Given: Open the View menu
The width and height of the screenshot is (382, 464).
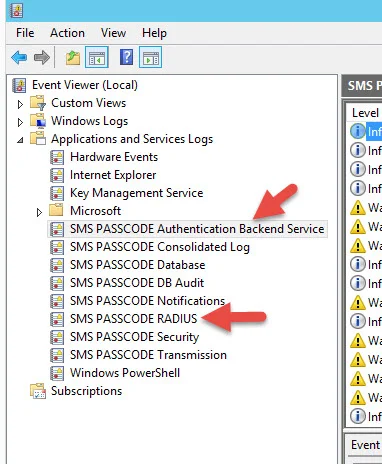Looking at the screenshot, I should click(x=113, y=33).
